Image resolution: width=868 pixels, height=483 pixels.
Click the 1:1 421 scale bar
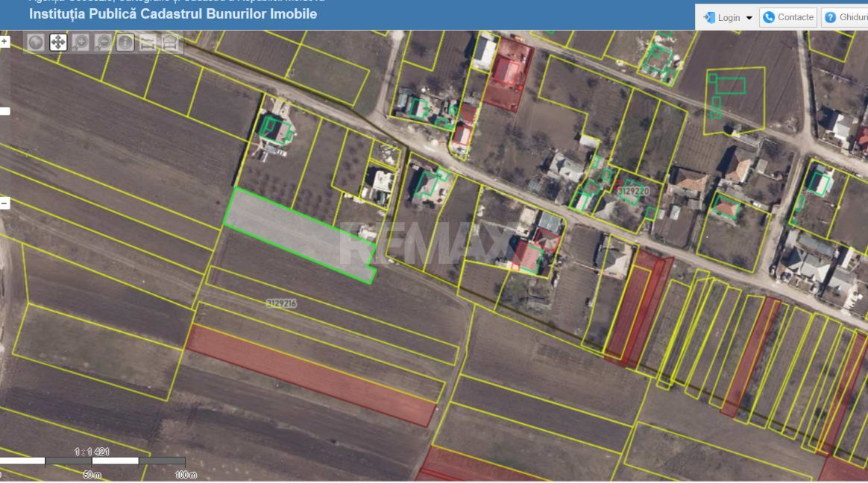pos(92,461)
